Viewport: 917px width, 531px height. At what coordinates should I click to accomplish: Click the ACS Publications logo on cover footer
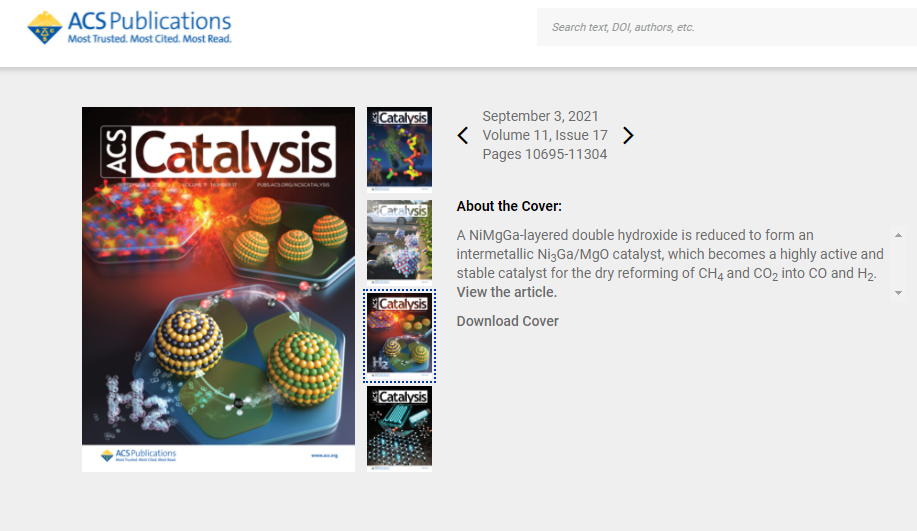[x=139, y=455]
